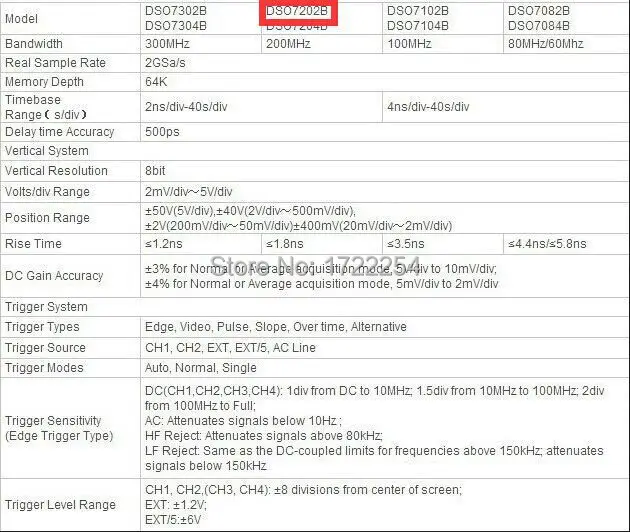This screenshot has height=532, width=630.
Task: Click the DSO7304B model name
Action: point(176,26)
